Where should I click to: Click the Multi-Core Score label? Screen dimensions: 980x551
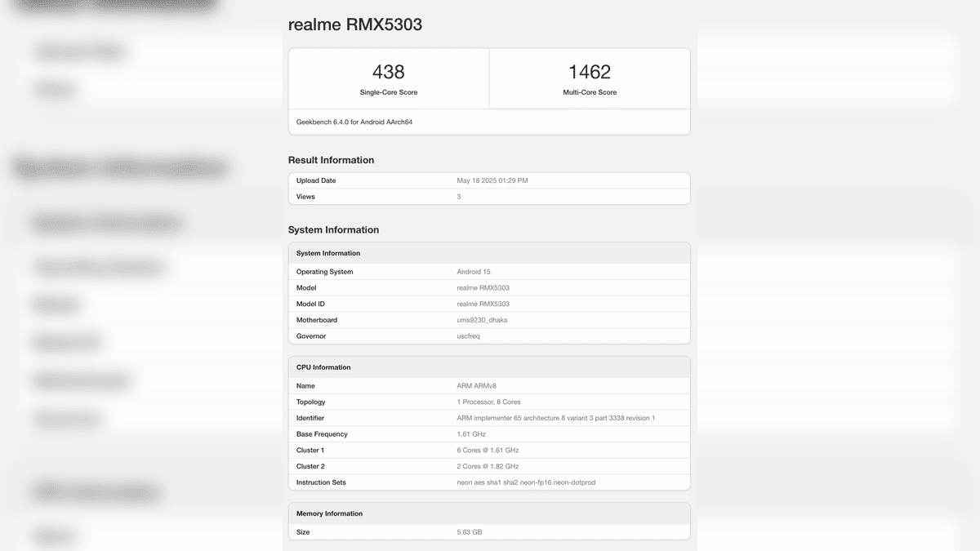pyautogui.click(x=590, y=92)
